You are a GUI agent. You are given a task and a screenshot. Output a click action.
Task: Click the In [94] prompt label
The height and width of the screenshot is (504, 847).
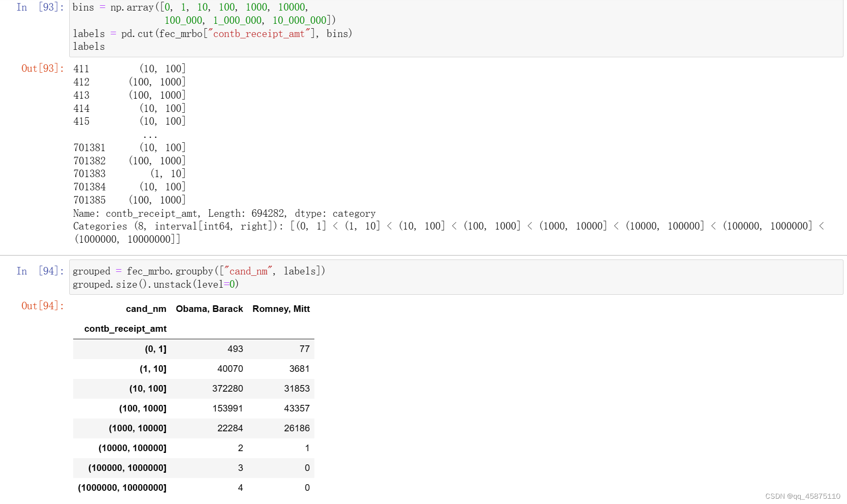(x=40, y=271)
